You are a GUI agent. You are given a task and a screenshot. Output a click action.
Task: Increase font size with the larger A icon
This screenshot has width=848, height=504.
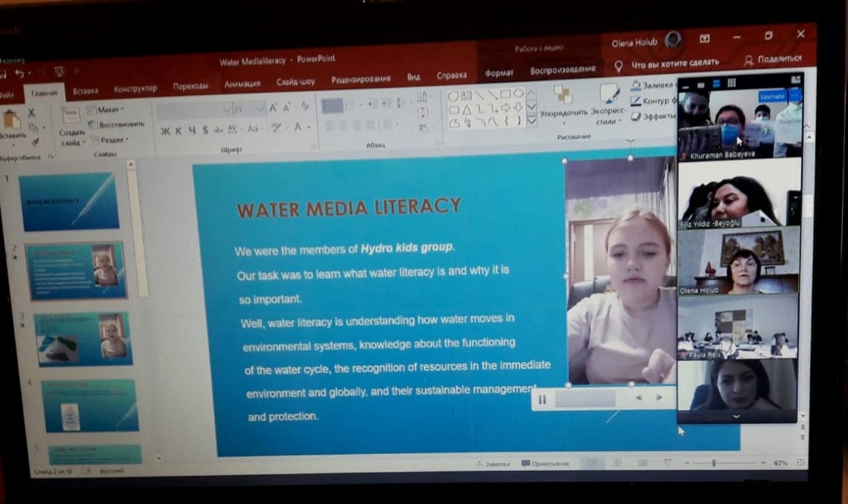[273, 108]
